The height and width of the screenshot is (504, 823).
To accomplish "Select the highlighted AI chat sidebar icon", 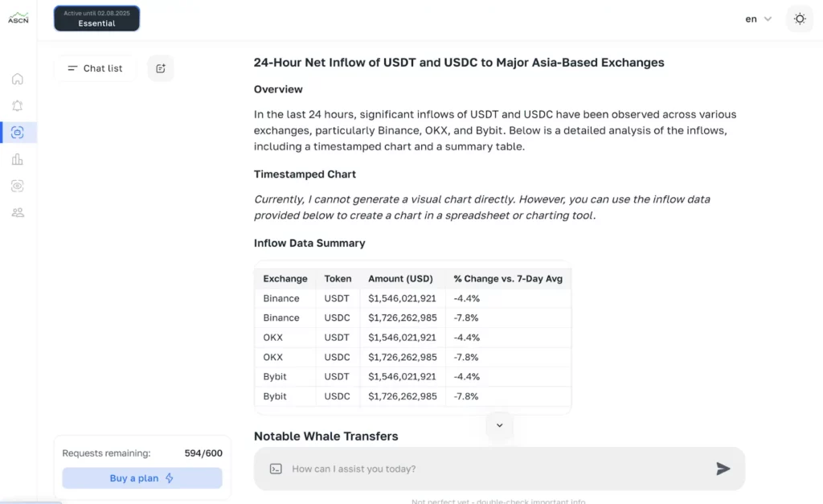I will [x=18, y=133].
